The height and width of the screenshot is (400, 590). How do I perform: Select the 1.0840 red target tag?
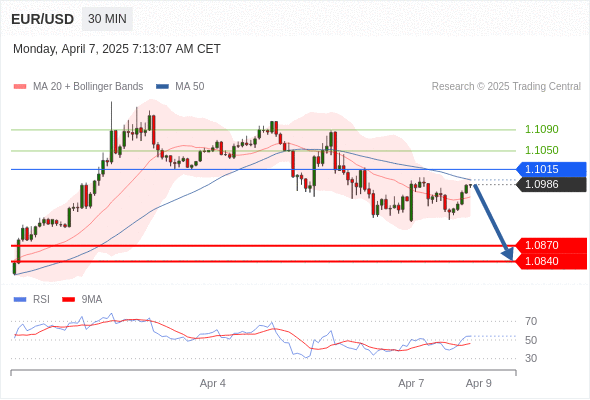click(551, 261)
